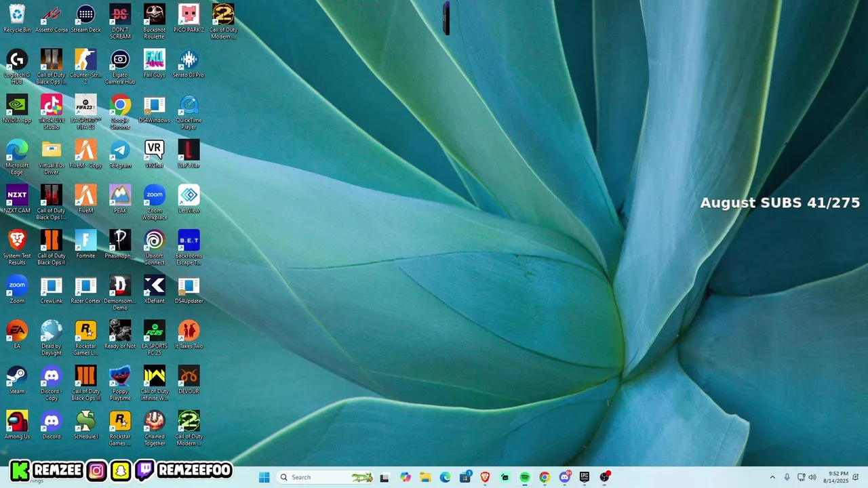Select the CrewLink desktop icon
Screen dimensions: 868x488
click(x=52, y=290)
